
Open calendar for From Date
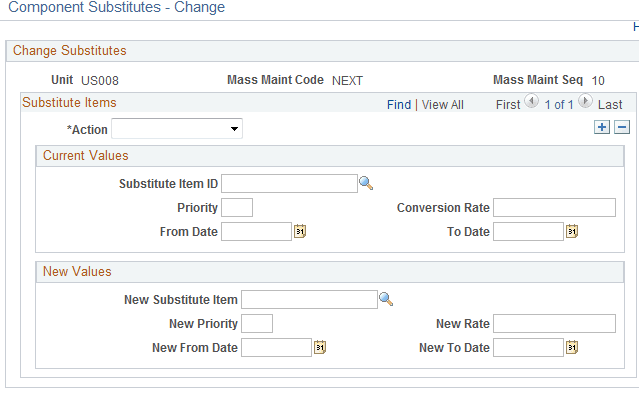click(x=300, y=231)
